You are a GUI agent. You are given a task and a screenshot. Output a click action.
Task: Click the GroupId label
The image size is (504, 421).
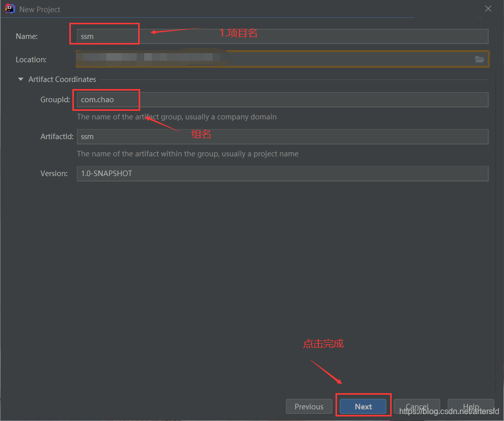coord(55,100)
